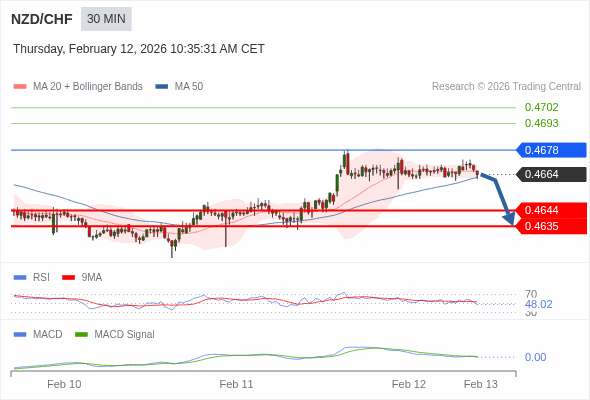590x400 pixels.
Task: Click the MA 20 + Bollinger Bands legend swatch
Action: pos(20,87)
